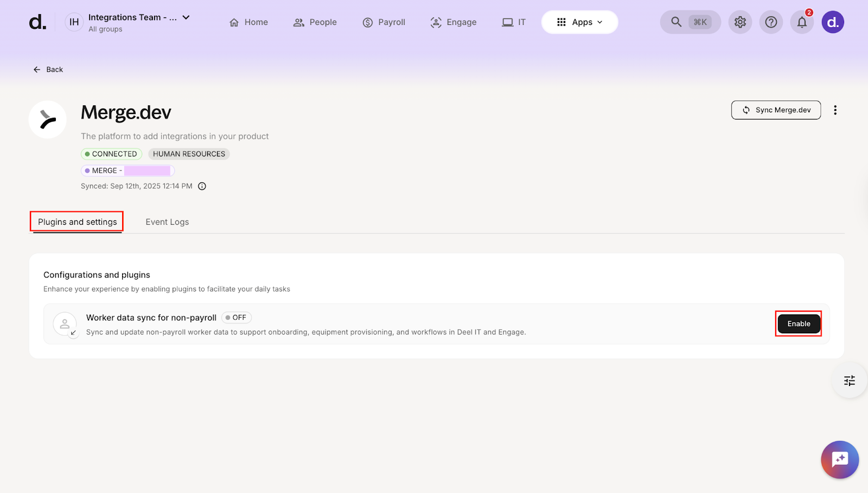Image resolution: width=868 pixels, height=493 pixels.
Task: Go back using the Back link
Action: click(x=48, y=69)
